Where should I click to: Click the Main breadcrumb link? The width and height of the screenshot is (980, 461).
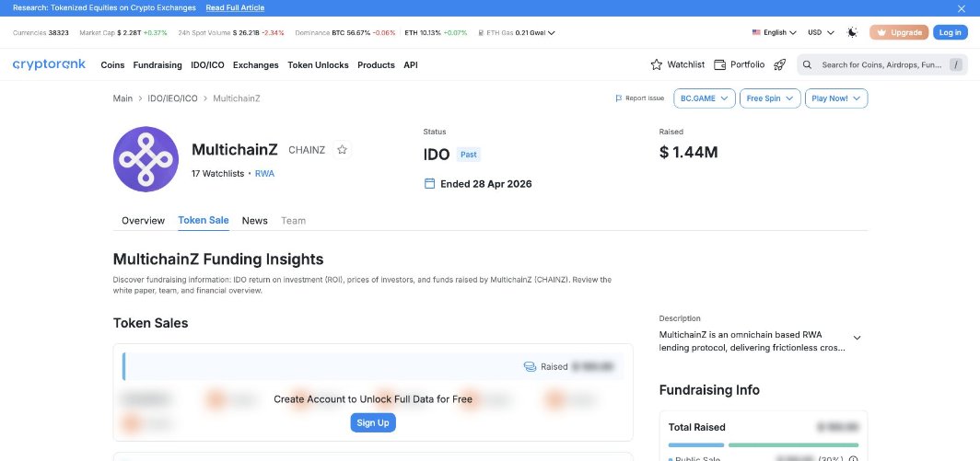122,98
